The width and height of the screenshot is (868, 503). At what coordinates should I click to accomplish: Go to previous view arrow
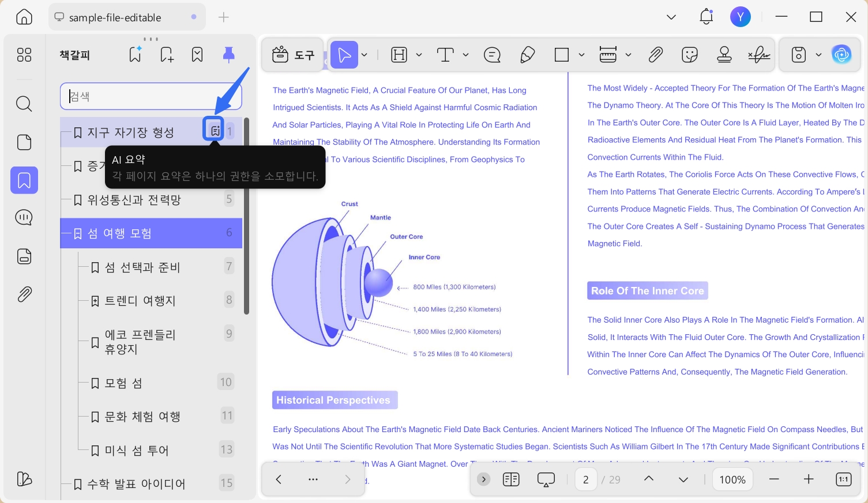(x=279, y=479)
